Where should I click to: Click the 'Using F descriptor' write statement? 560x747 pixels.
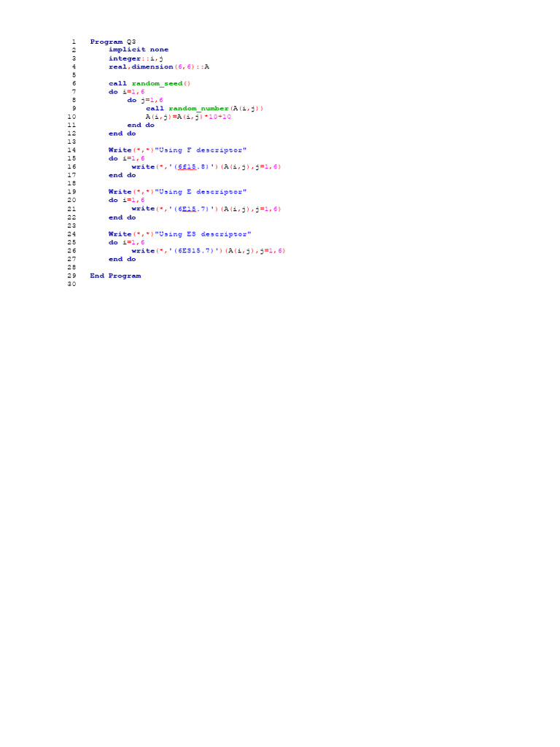point(178,150)
